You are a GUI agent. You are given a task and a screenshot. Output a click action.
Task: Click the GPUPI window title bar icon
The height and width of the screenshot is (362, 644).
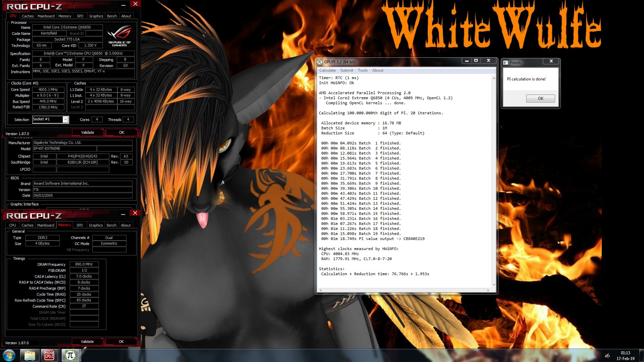[x=320, y=62]
